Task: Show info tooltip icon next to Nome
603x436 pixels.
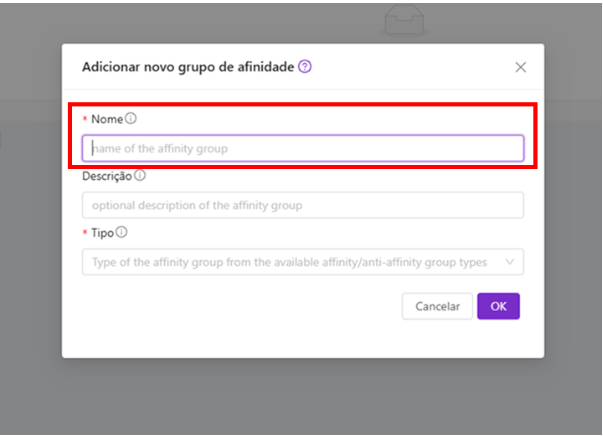Action: (131, 118)
